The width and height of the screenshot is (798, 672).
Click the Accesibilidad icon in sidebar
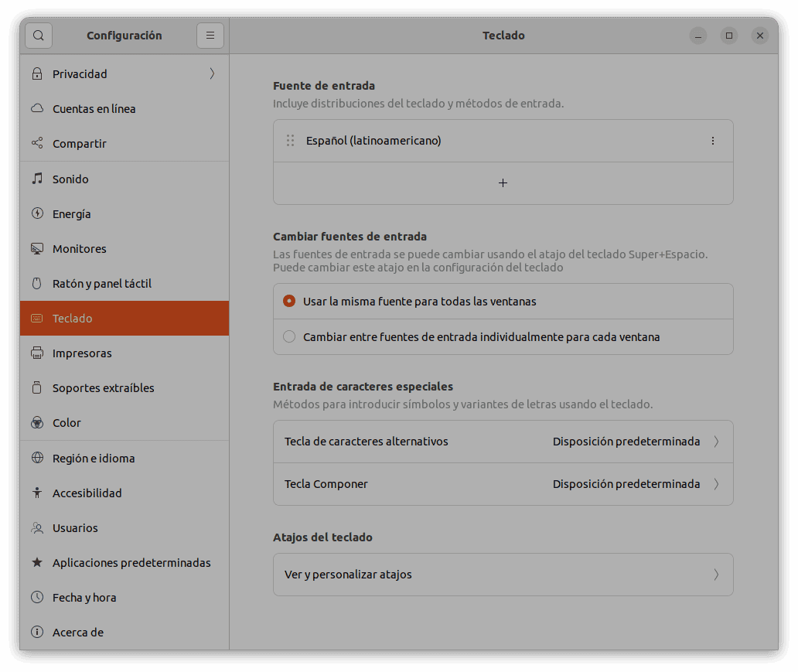pyautogui.click(x=36, y=493)
